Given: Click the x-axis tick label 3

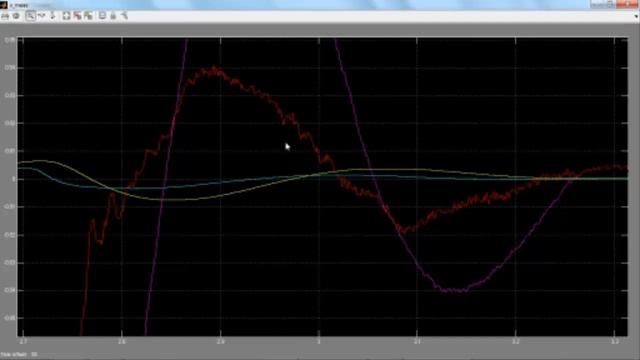Looking at the screenshot, I should tap(319, 341).
